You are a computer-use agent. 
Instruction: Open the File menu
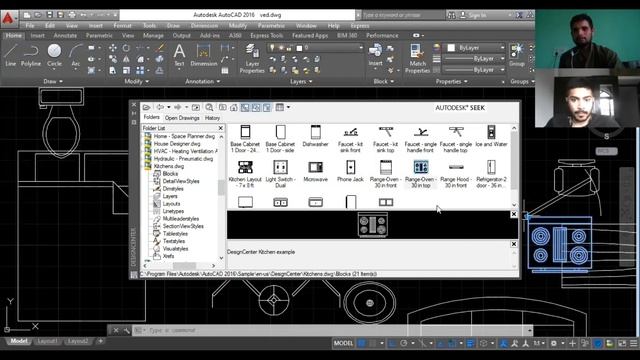click(x=30, y=26)
